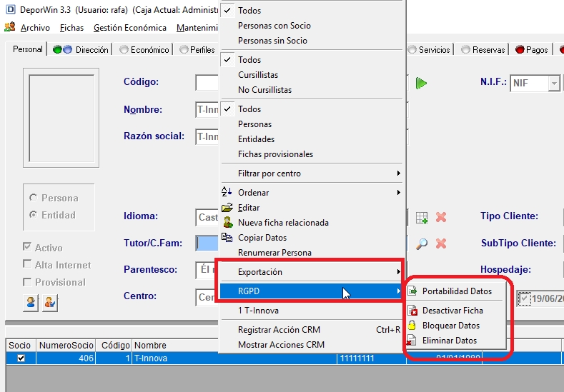
Task: Toggle the Provisional checkbox
Action: coord(27,282)
